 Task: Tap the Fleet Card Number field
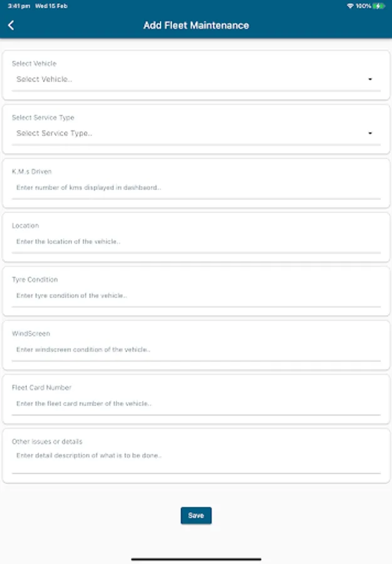click(195, 404)
